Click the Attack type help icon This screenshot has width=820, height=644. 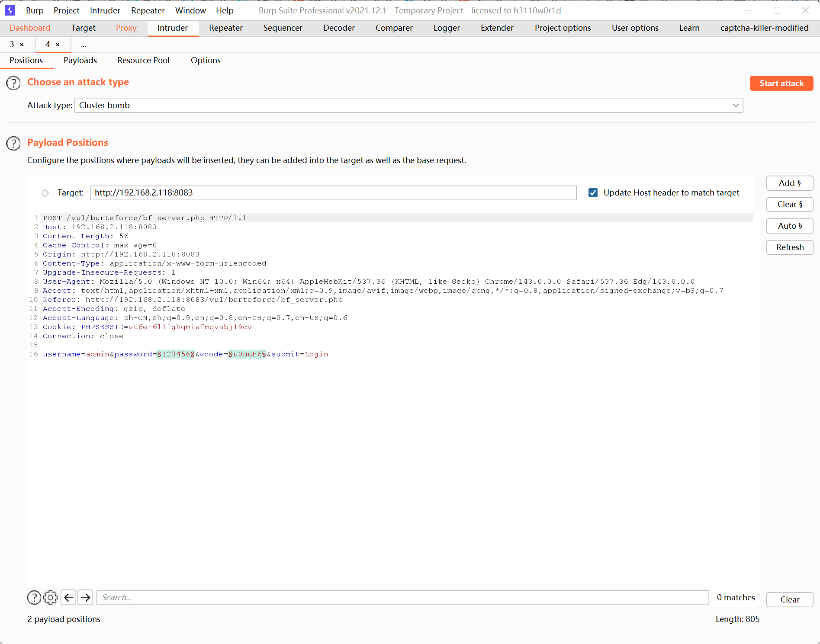[x=13, y=83]
